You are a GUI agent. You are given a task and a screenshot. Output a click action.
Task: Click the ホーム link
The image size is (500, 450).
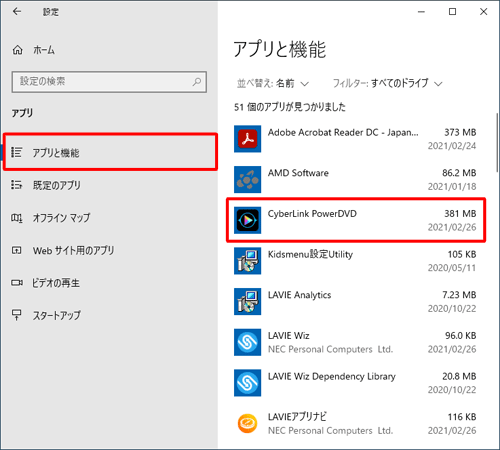(x=44, y=50)
